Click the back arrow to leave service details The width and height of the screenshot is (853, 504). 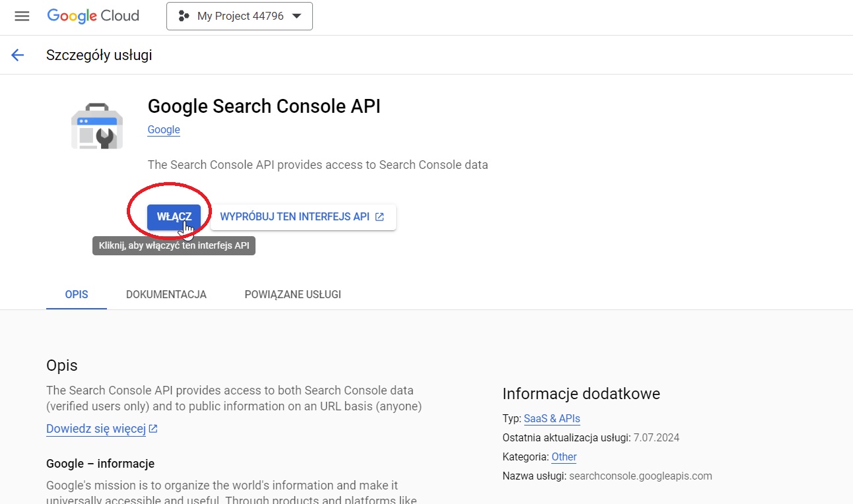[x=17, y=55]
